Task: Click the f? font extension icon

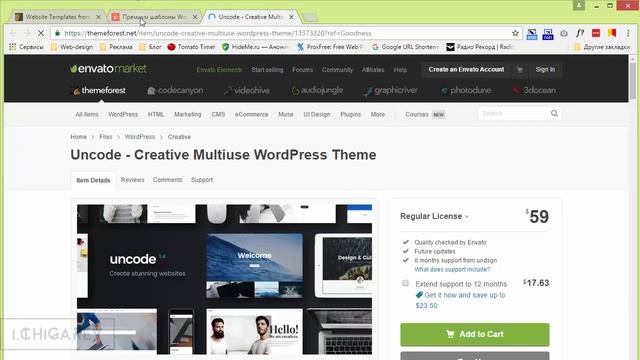Action: tap(580, 33)
